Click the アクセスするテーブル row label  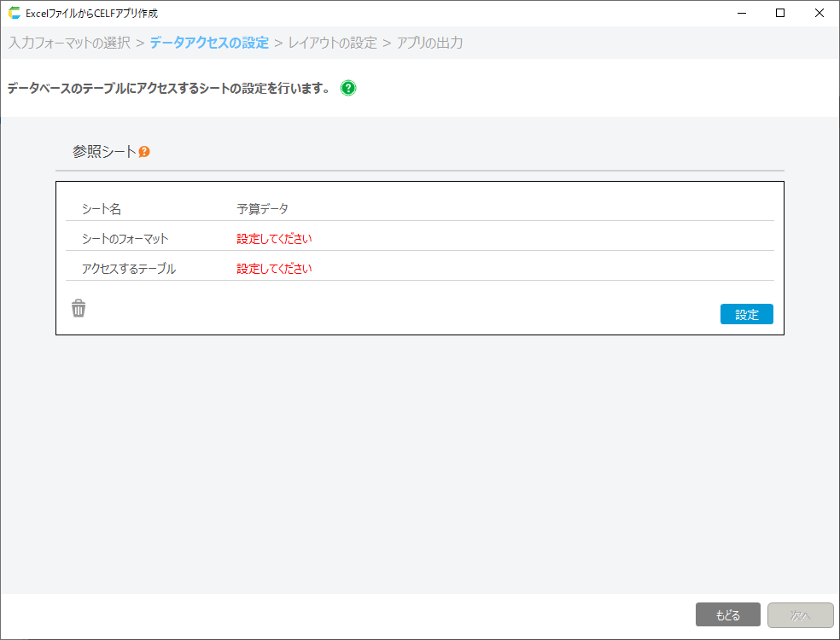128,269
